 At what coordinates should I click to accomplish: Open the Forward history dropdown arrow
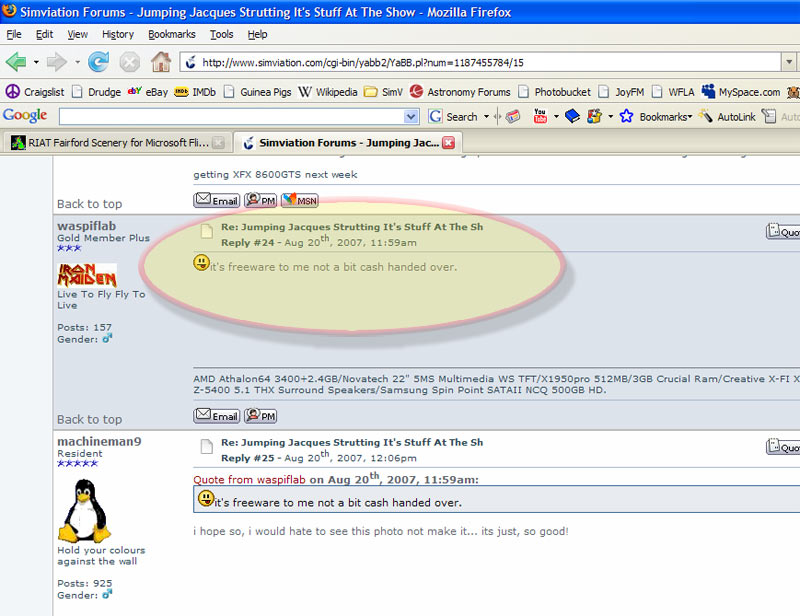tap(77, 62)
